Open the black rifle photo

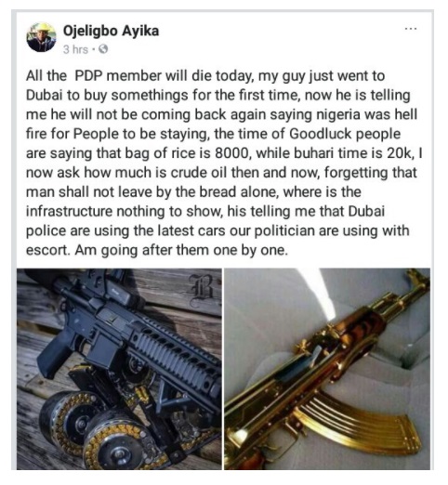(x=119, y=369)
